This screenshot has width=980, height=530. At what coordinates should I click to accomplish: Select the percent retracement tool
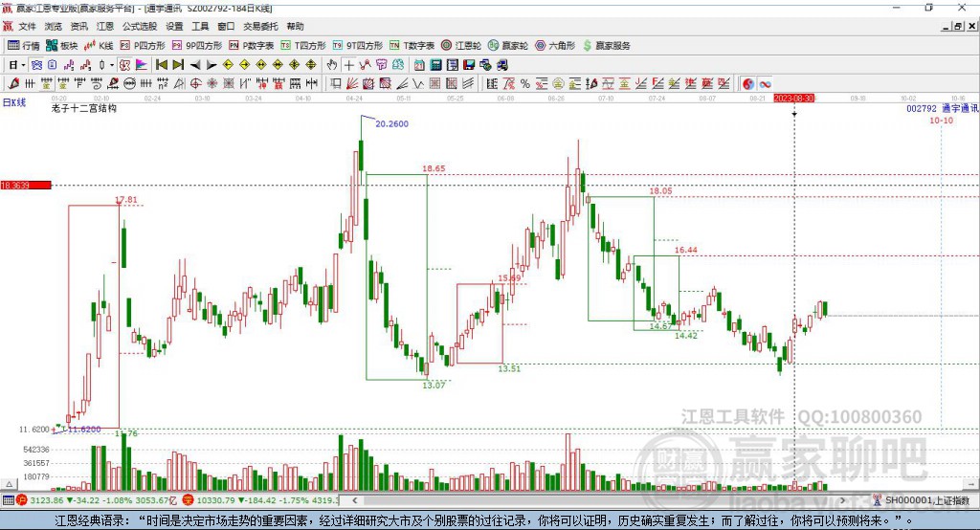point(525,84)
